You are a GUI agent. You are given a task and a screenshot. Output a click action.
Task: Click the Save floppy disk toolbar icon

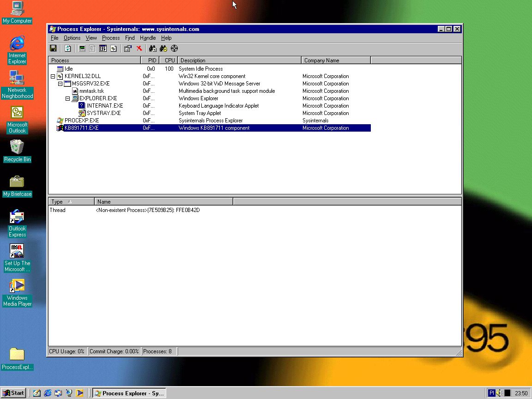53,48
